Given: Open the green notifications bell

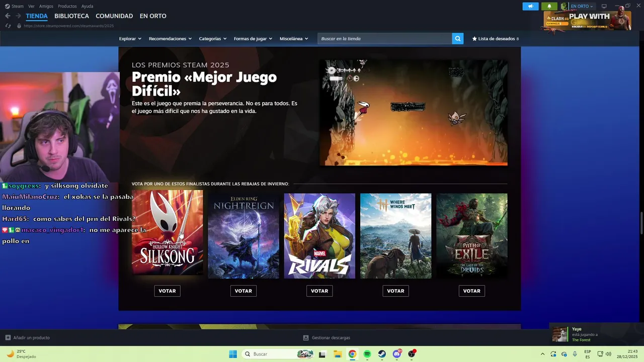Looking at the screenshot, I should 549,6.
